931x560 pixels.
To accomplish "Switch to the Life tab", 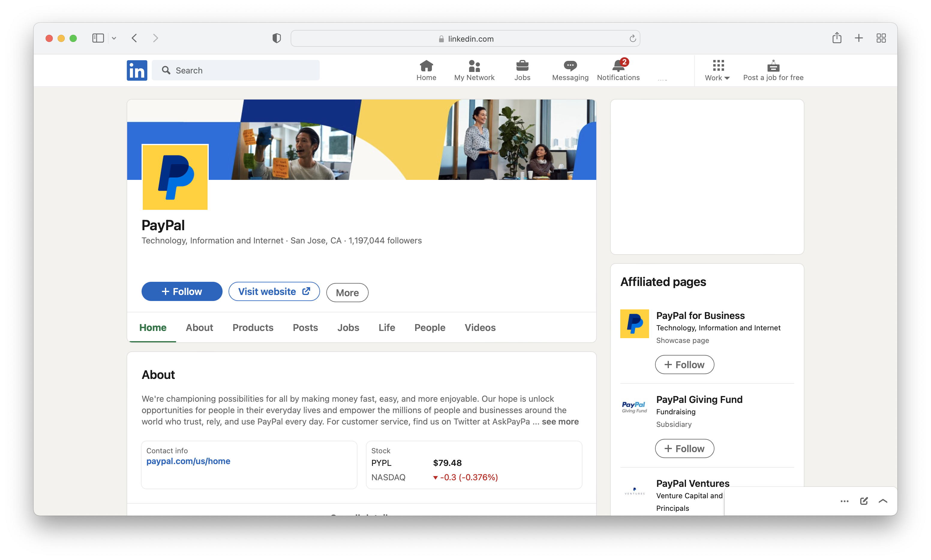I will pyautogui.click(x=387, y=328).
